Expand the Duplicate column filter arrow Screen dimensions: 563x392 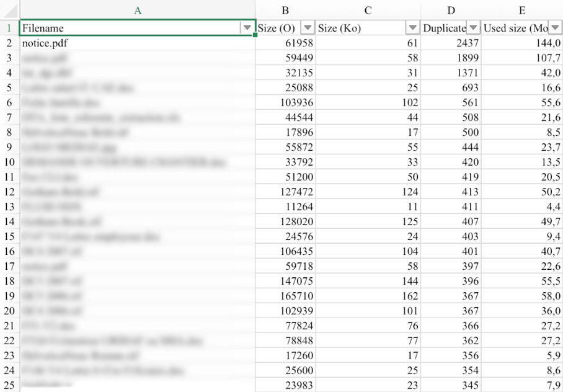pos(474,28)
